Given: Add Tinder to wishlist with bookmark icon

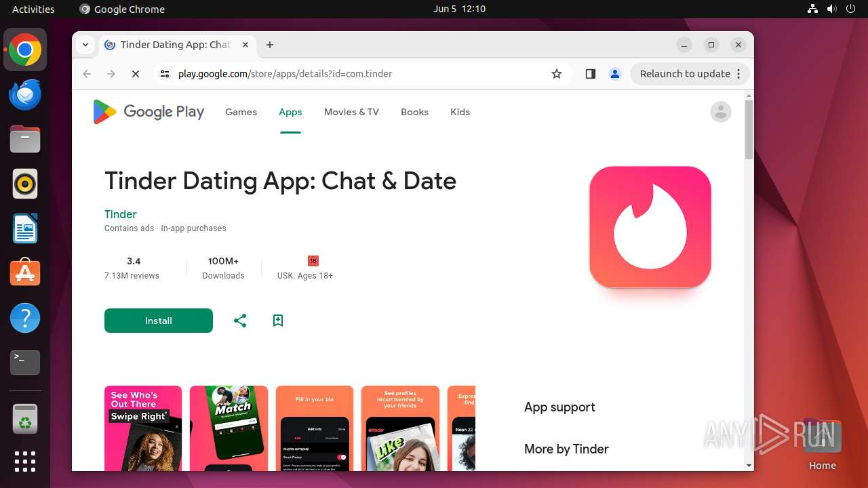Looking at the screenshot, I should [278, 321].
